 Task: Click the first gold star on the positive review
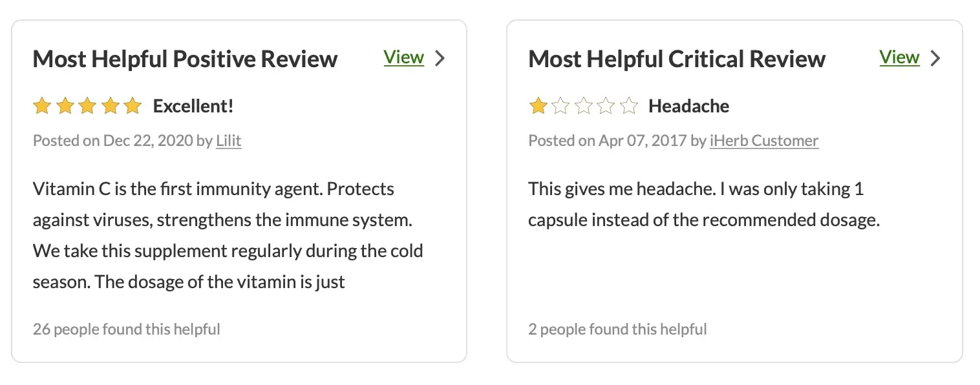pos(42,105)
